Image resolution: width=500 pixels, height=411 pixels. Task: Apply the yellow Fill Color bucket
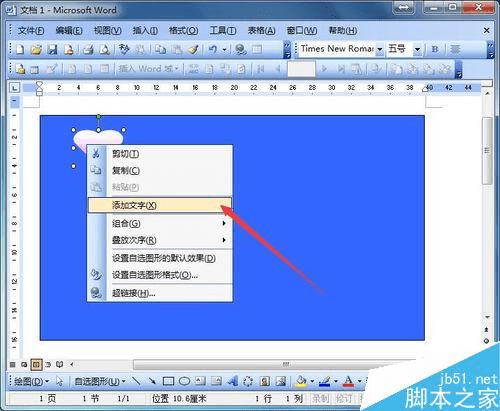coord(301,382)
